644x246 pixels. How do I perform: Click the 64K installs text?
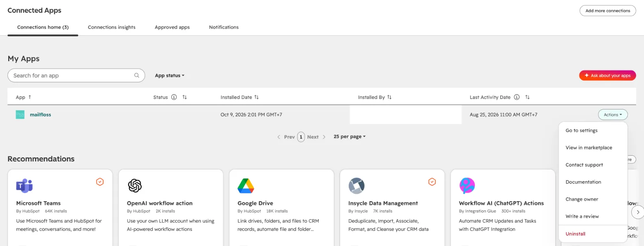pyautogui.click(x=55, y=211)
